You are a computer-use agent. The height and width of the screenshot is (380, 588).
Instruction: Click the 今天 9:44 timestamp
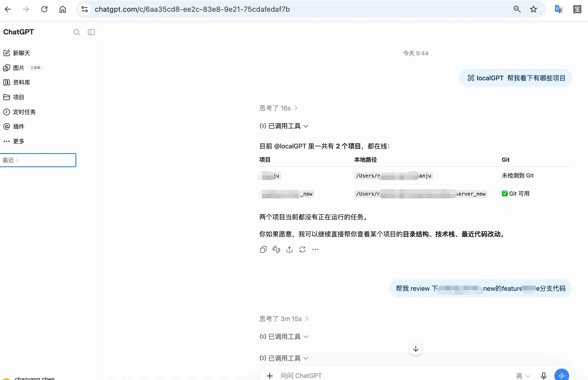click(x=416, y=53)
